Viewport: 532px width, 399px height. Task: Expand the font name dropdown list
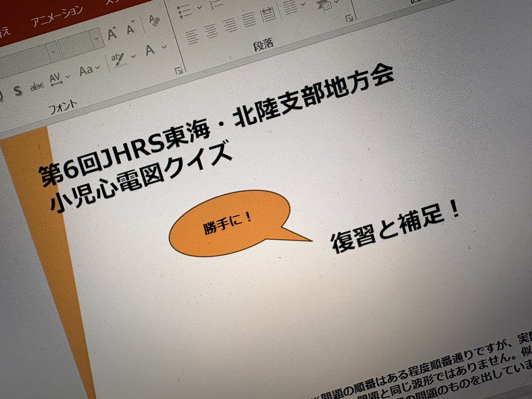(54, 52)
